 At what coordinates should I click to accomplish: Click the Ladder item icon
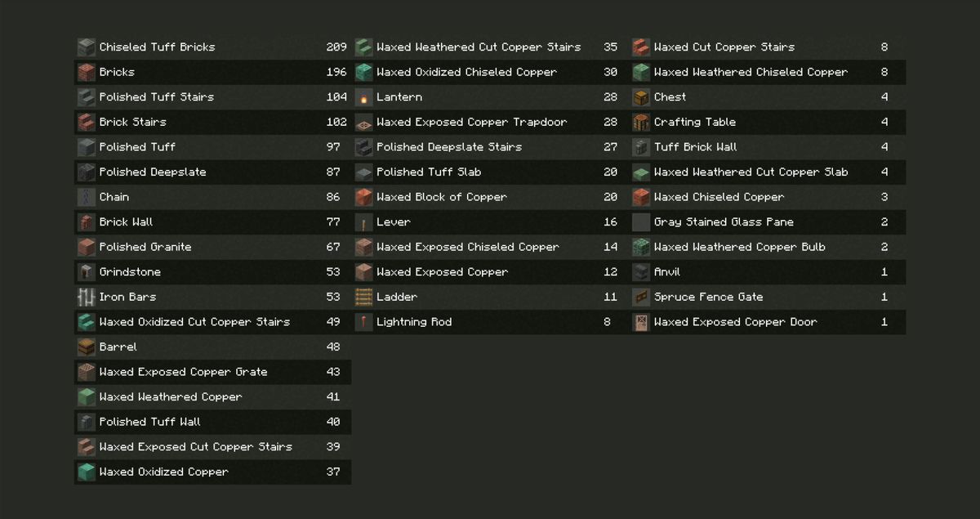pyautogui.click(x=364, y=298)
